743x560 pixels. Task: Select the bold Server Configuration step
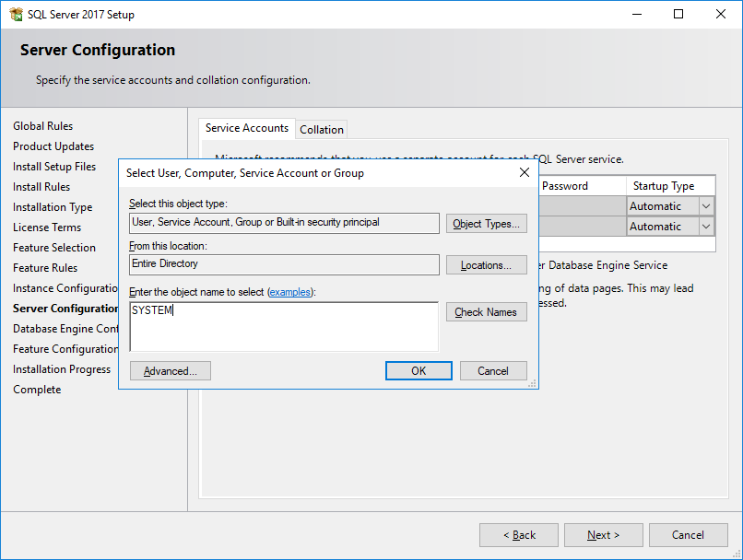coord(65,309)
